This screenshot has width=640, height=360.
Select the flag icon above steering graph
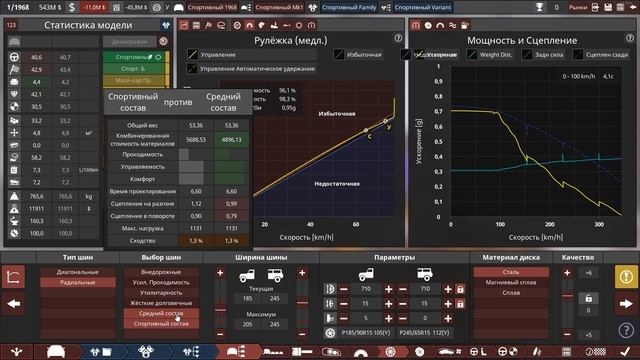click(x=209, y=25)
